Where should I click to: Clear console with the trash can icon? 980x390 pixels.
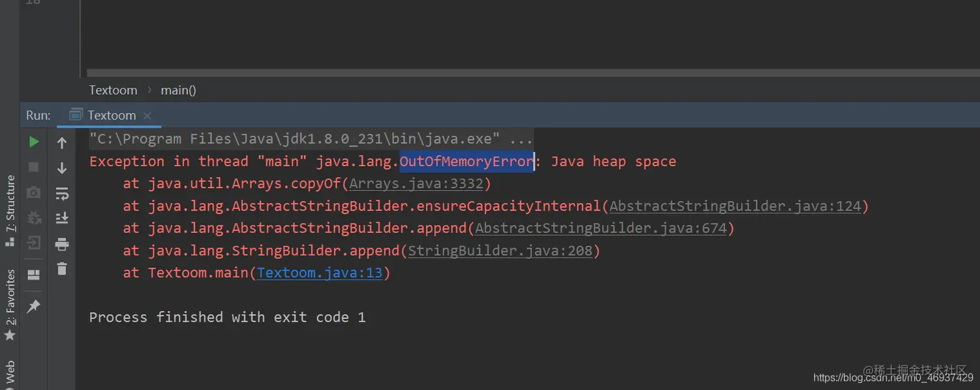point(62,268)
